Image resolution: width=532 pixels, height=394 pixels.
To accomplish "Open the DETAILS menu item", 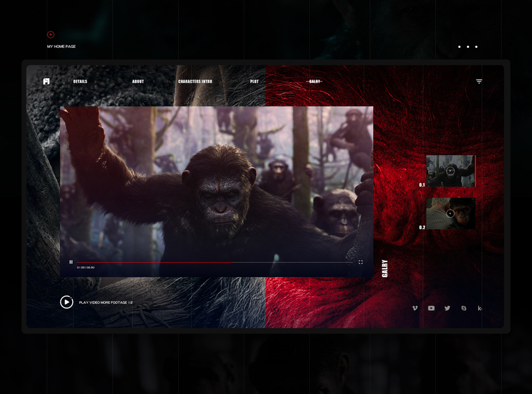I will tap(80, 81).
